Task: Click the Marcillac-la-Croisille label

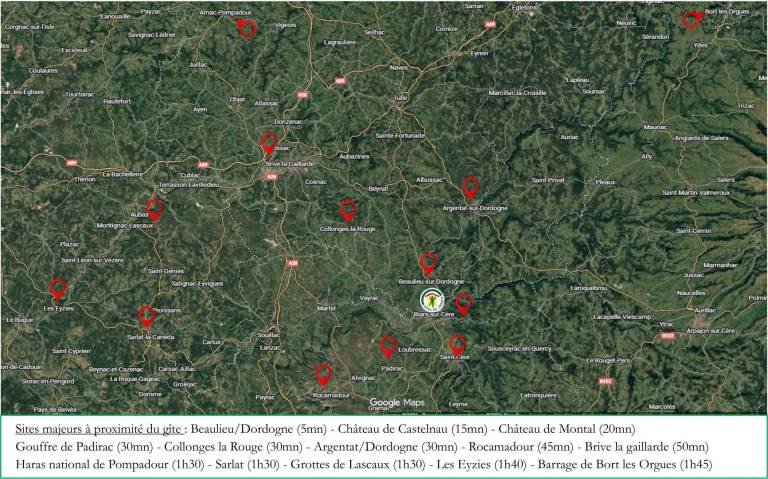Action: (x=517, y=93)
